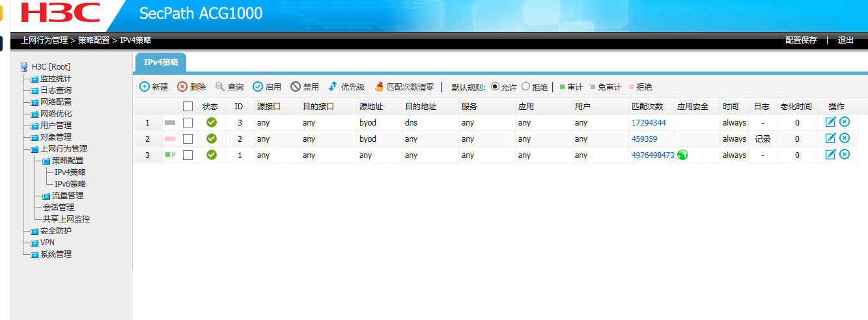
Task: Open the 查询 (Query) search tool
Action: click(x=220, y=87)
